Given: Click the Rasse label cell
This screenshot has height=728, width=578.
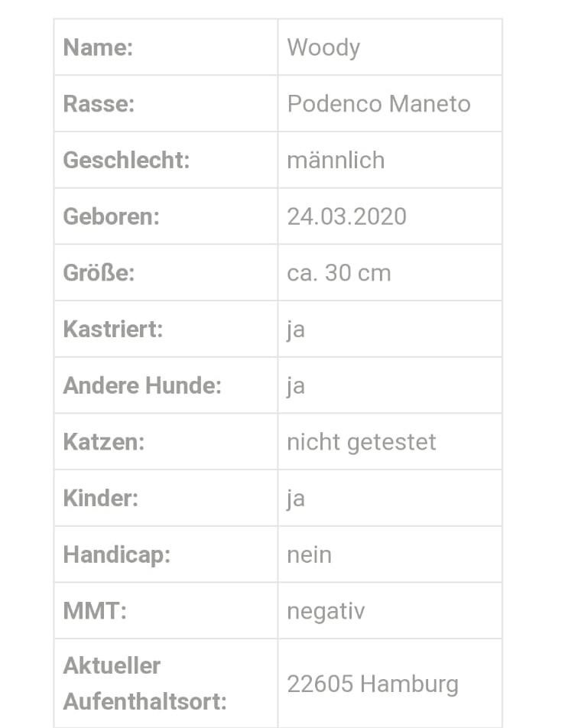Looking at the screenshot, I should (166, 103).
